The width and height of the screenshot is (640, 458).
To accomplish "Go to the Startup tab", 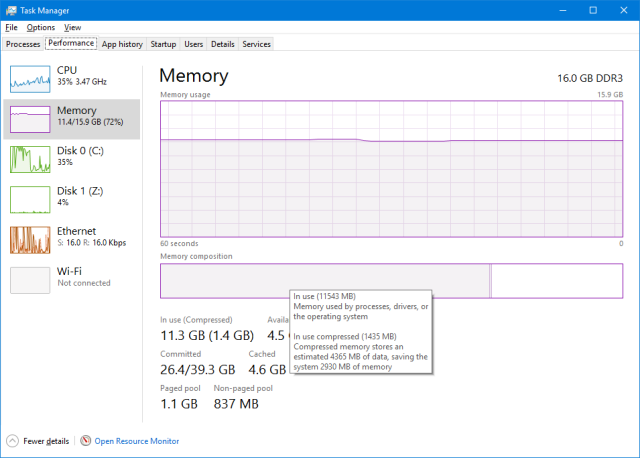I will coord(163,44).
